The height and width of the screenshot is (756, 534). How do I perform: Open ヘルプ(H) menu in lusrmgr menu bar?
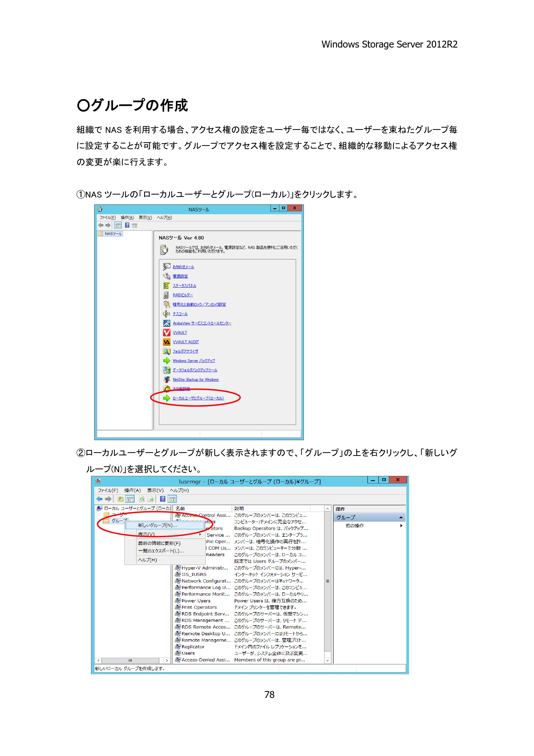click(179, 490)
